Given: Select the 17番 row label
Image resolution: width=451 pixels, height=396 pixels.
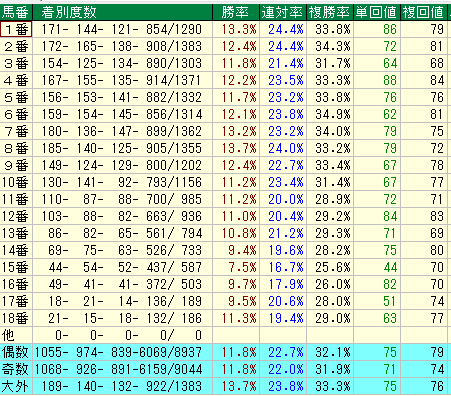Looking at the screenshot, I should click(x=16, y=301).
